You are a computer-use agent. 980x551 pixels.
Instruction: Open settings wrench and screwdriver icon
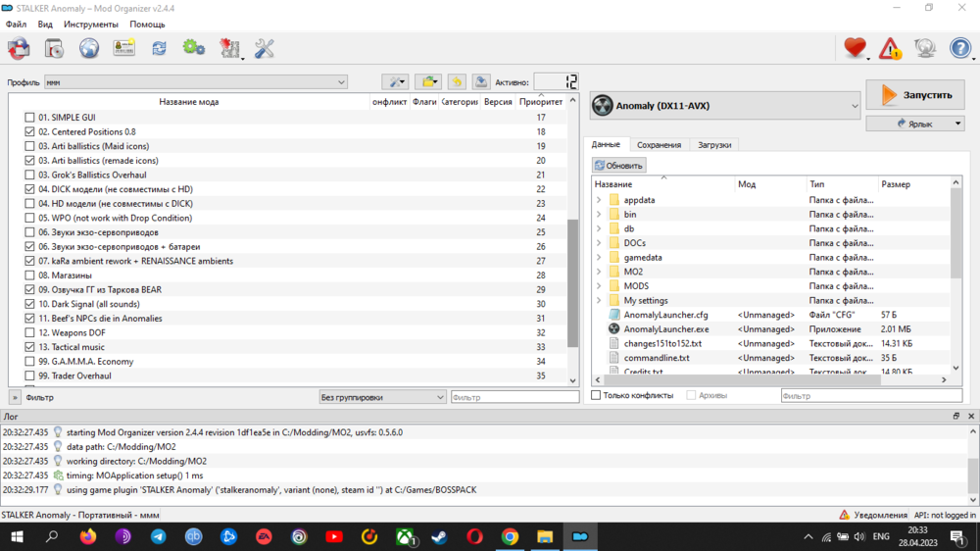tap(264, 48)
